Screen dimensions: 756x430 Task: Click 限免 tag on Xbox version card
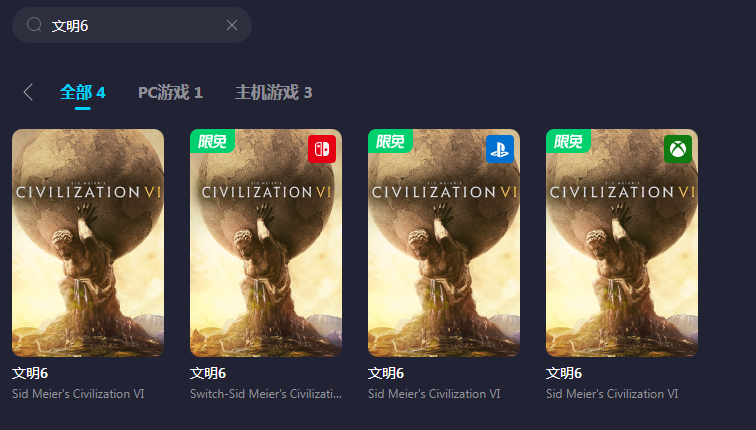pos(568,141)
